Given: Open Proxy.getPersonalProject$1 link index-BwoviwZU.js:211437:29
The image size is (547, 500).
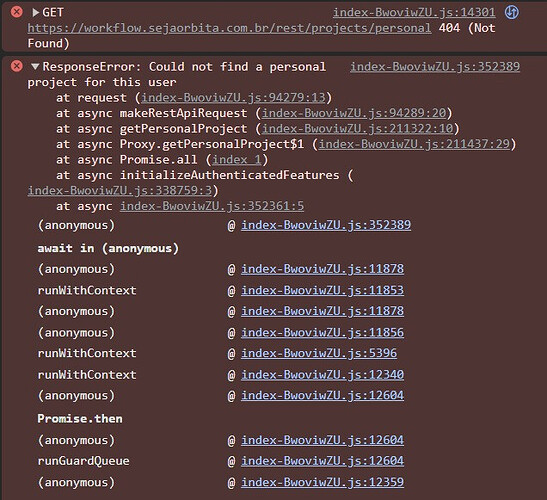Looking at the screenshot, I should coord(414,144).
